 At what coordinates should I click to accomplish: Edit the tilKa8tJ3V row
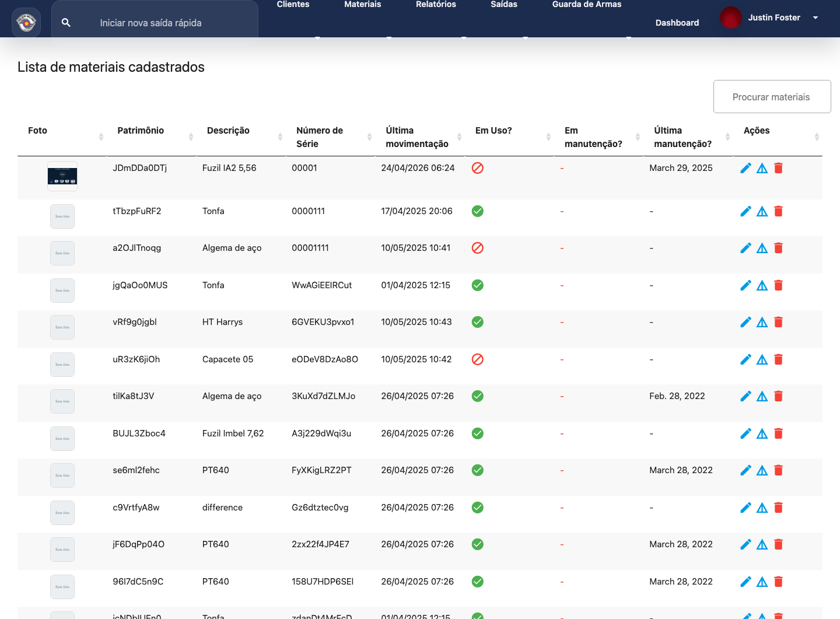pyautogui.click(x=745, y=396)
